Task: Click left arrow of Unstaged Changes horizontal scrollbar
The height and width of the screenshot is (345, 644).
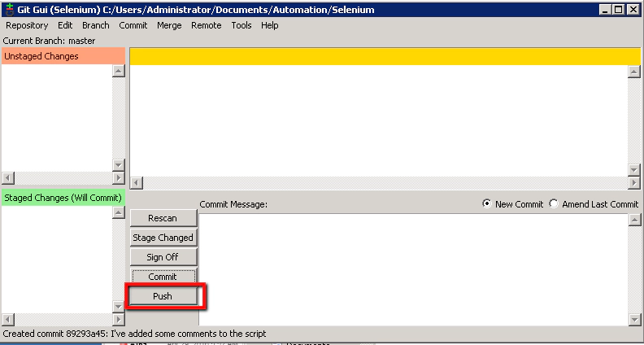Action: [x=8, y=178]
